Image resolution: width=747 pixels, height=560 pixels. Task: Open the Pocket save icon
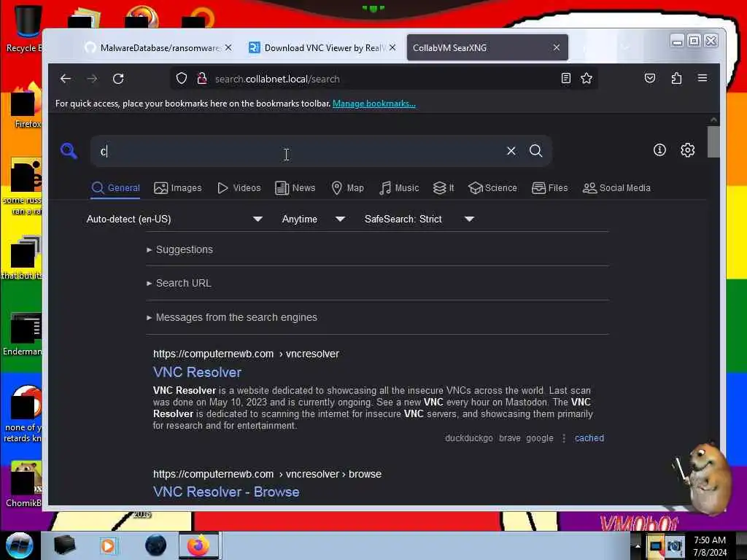coord(650,79)
